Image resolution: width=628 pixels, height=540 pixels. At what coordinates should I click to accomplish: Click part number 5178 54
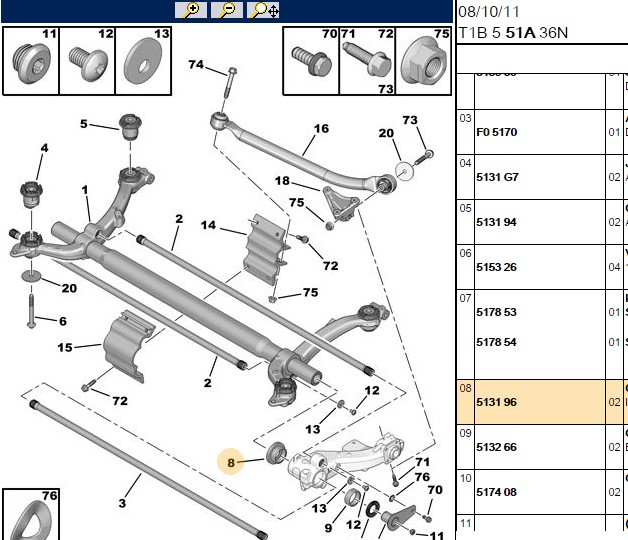point(496,342)
